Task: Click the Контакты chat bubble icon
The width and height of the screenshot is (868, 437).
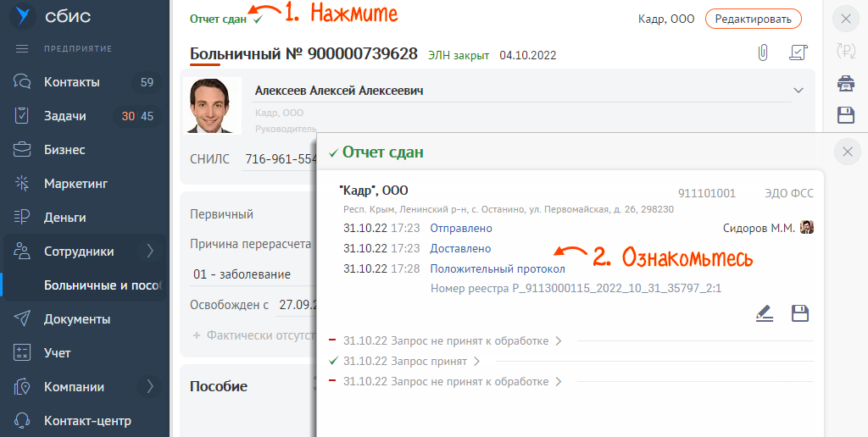Action: [x=21, y=82]
